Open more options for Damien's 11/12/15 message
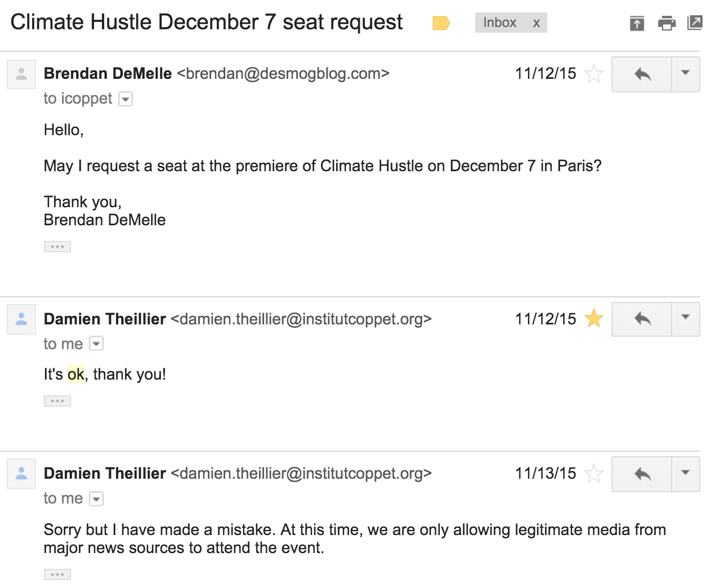The width and height of the screenshot is (724, 588). [686, 319]
